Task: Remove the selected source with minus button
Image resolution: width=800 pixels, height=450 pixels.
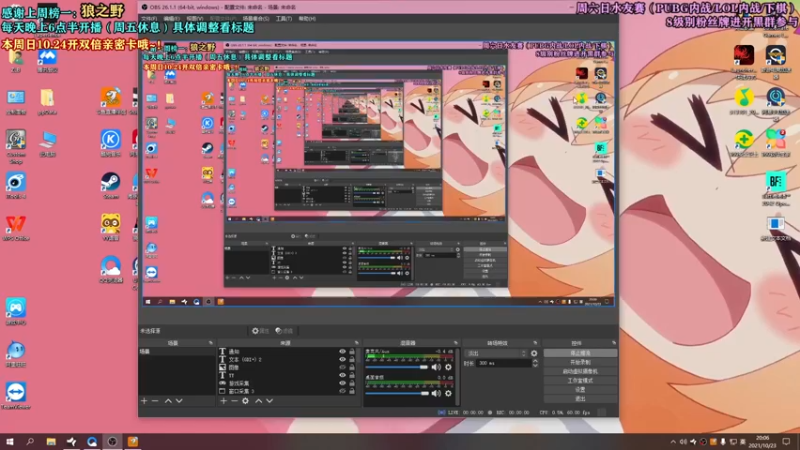Action: (234, 401)
